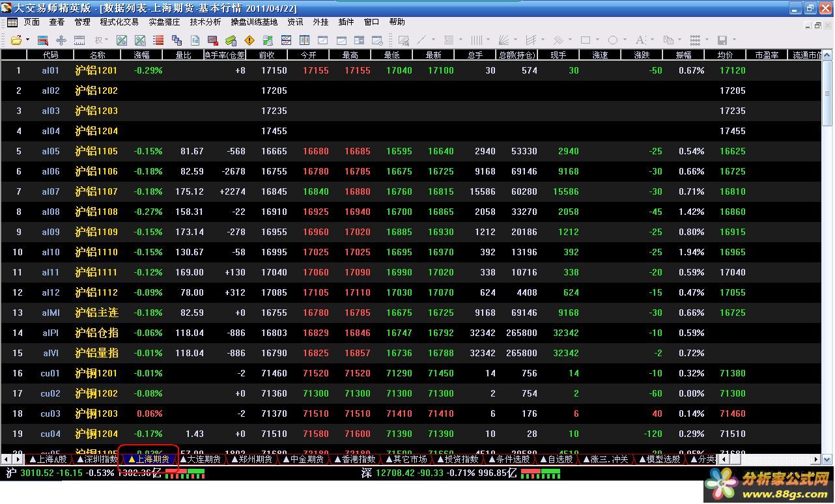This screenshot has width=835, height=504.
Task: Click the green-white tiled windows icon
Action: (x=268, y=40)
